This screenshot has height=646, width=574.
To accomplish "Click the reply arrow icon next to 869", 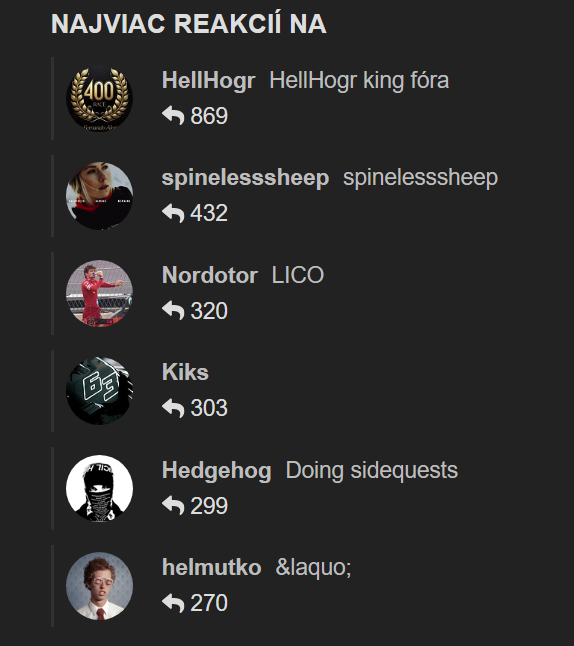I will tap(173, 115).
